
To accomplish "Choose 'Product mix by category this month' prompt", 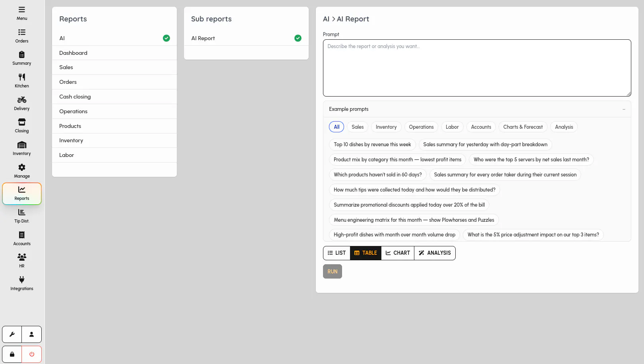I will 397,159.
